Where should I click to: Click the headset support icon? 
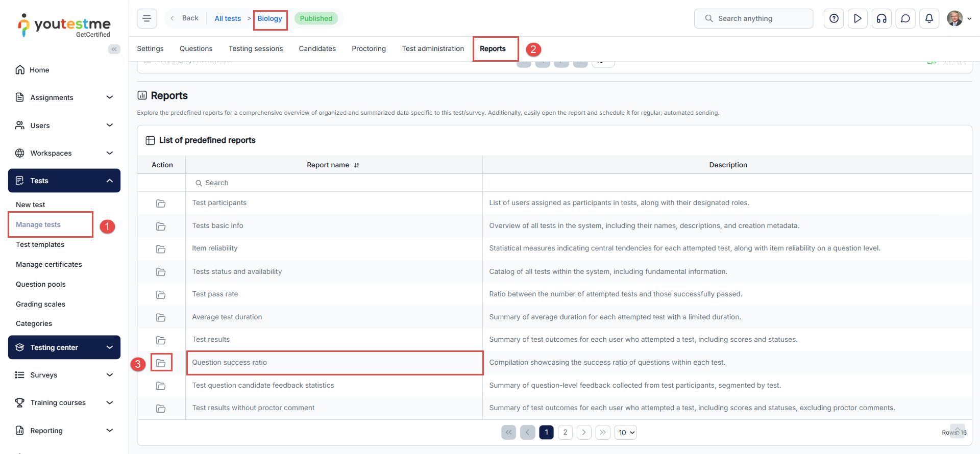point(881,18)
